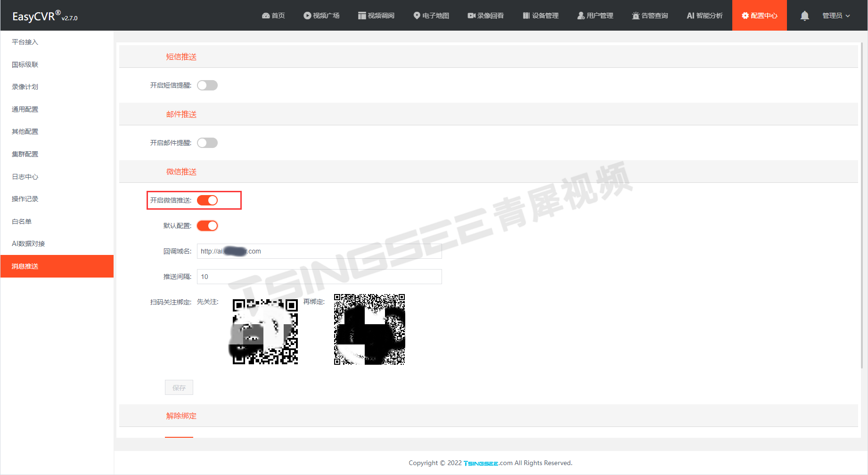Open 平台接入 in the sidebar
This screenshot has height=475, width=868.
coord(57,42)
